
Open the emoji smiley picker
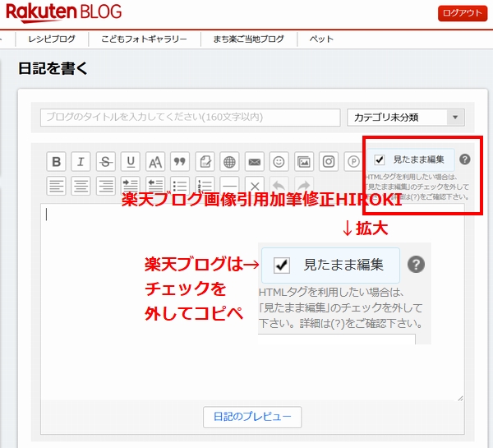pos(279,162)
